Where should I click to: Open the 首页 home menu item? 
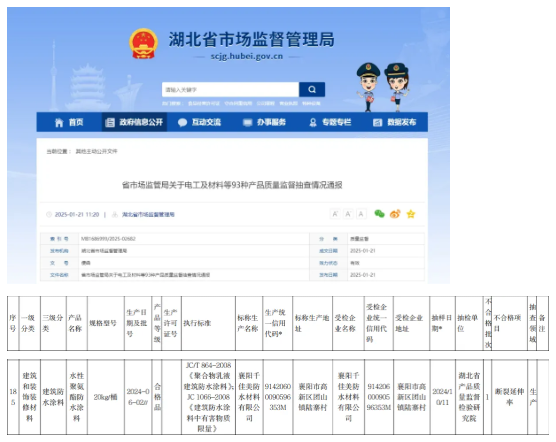tap(69, 122)
